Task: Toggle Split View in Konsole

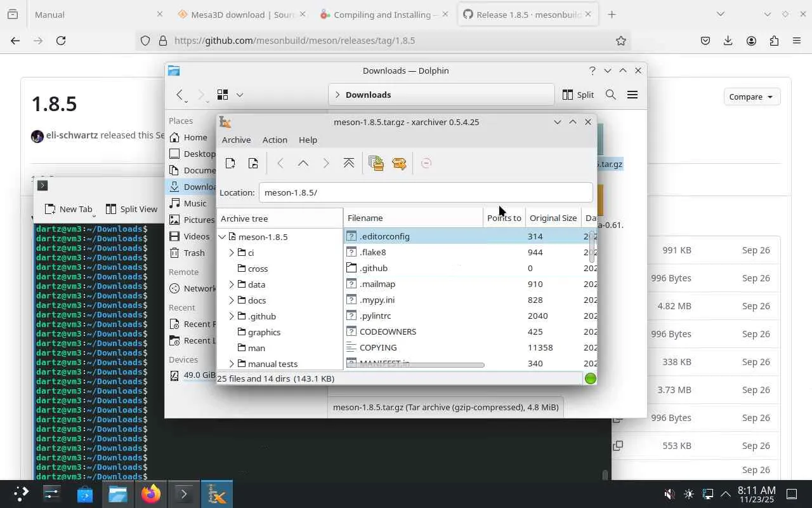Action: point(131,209)
